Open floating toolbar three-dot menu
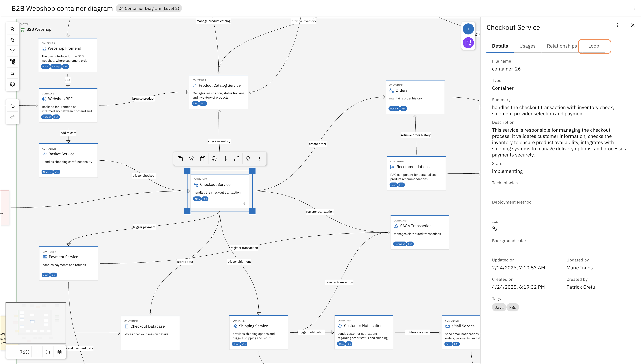The image size is (641, 364). (x=259, y=159)
